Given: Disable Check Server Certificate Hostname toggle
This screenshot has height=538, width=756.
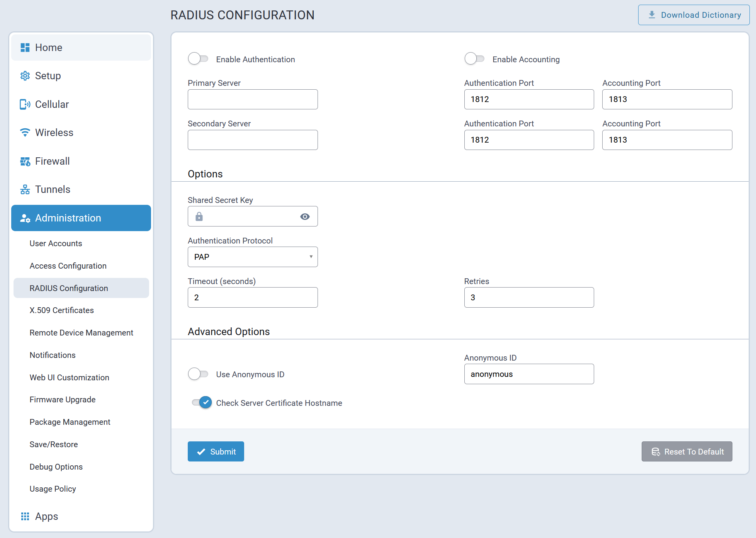Looking at the screenshot, I should (x=202, y=402).
